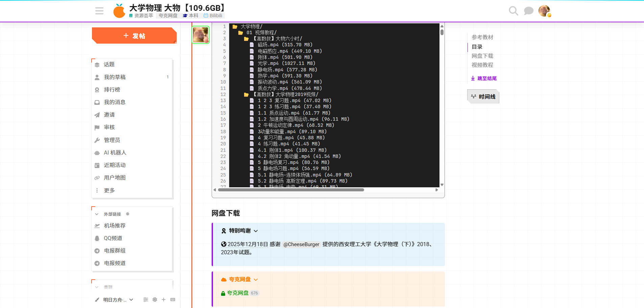This screenshot has height=308, width=644.
Task: Collapse the 外部链接 sidebar section
Action: 97,214
